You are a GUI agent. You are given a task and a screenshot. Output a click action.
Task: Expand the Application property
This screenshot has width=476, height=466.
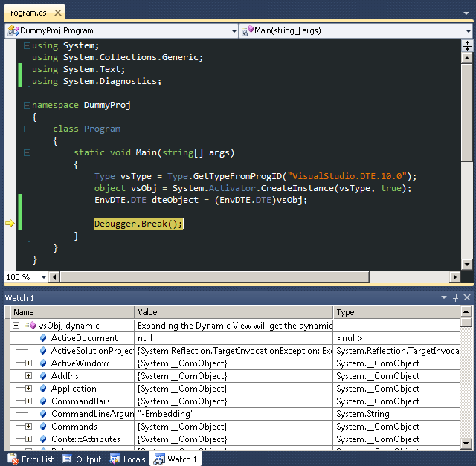[x=28, y=389]
